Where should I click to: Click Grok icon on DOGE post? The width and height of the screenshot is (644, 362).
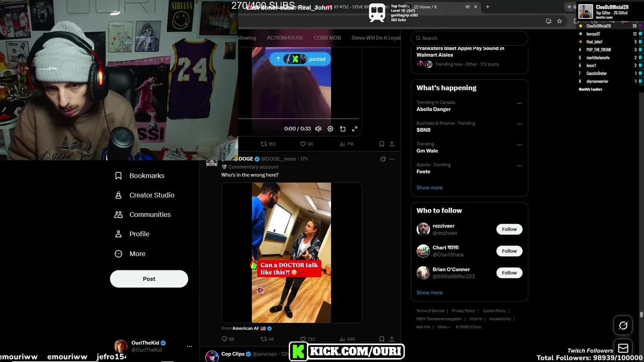click(x=383, y=159)
